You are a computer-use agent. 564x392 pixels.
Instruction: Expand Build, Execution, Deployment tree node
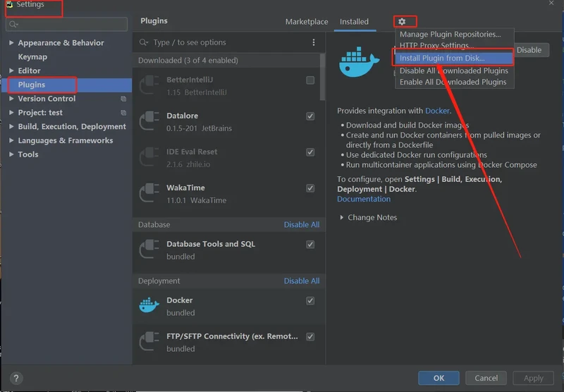(x=11, y=127)
